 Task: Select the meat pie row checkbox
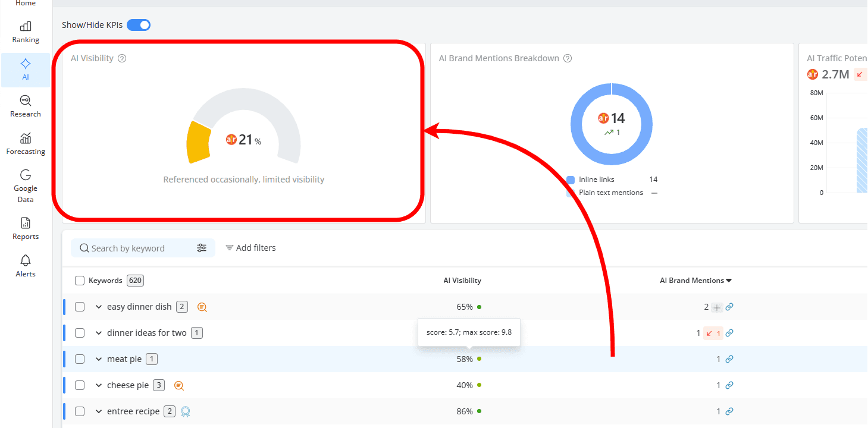80,358
